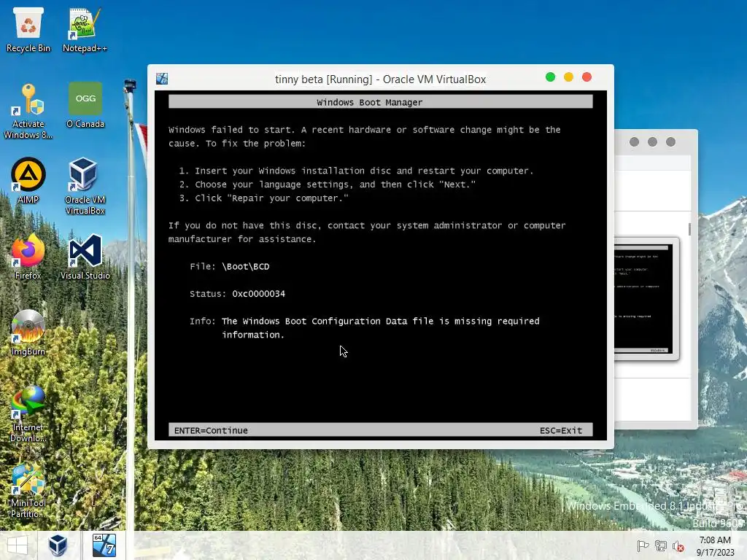Image resolution: width=747 pixels, height=560 pixels.
Task: Launch MiniTool Partition Wizard shortcut
Action: [x=28, y=489]
